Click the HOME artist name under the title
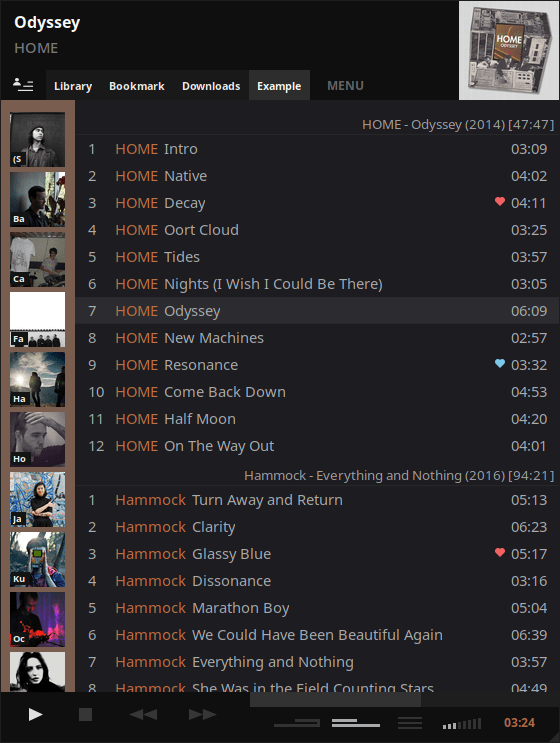Screen dimensions: 560x743 [x=36, y=48]
